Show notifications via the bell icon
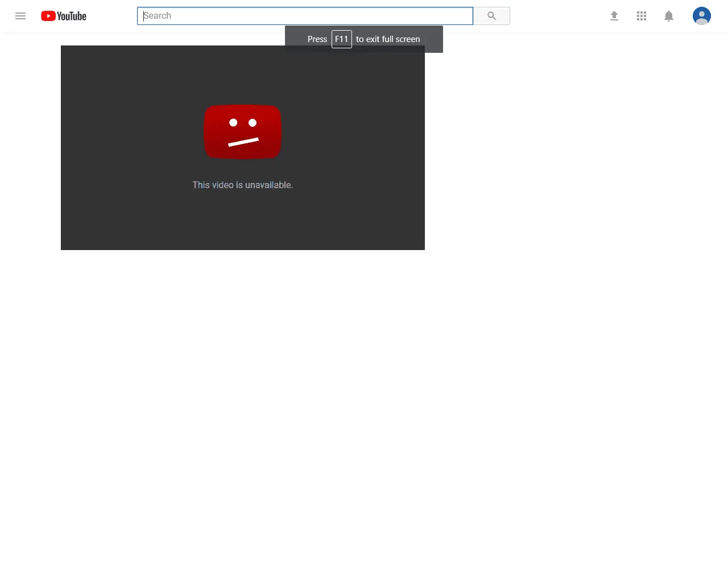The width and height of the screenshot is (728, 582). pos(669,16)
